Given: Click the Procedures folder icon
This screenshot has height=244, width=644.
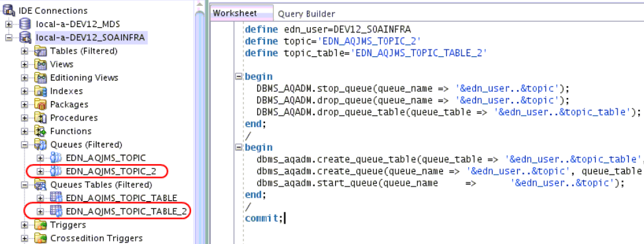Looking at the screenshot, I should pos(40,118).
